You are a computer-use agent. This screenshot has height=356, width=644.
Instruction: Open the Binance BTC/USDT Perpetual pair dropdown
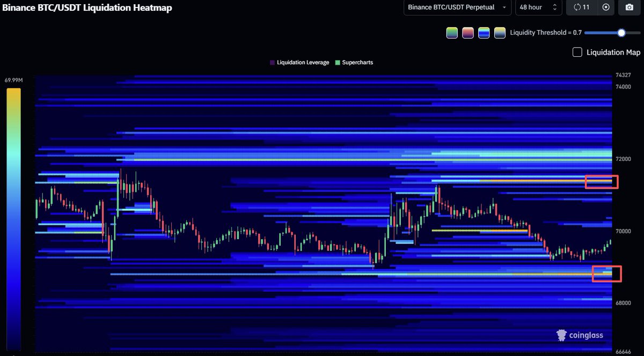[x=457, y=8]
